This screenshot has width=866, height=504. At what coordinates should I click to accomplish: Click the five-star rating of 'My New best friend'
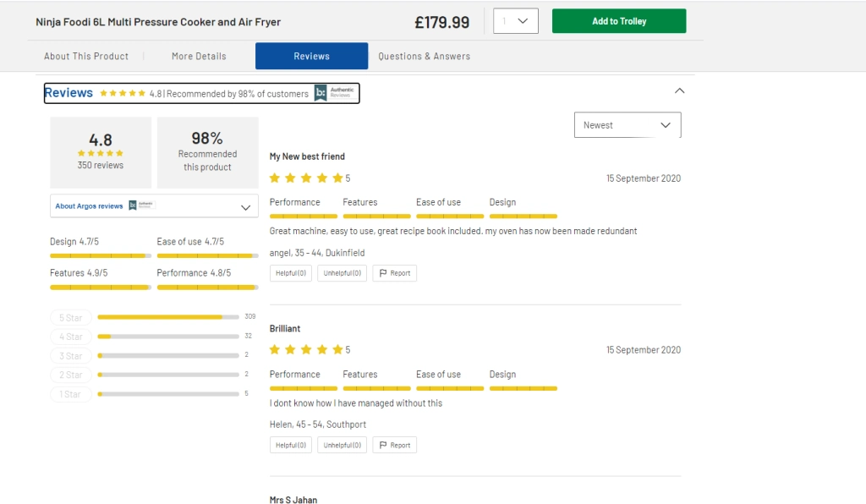306,178
